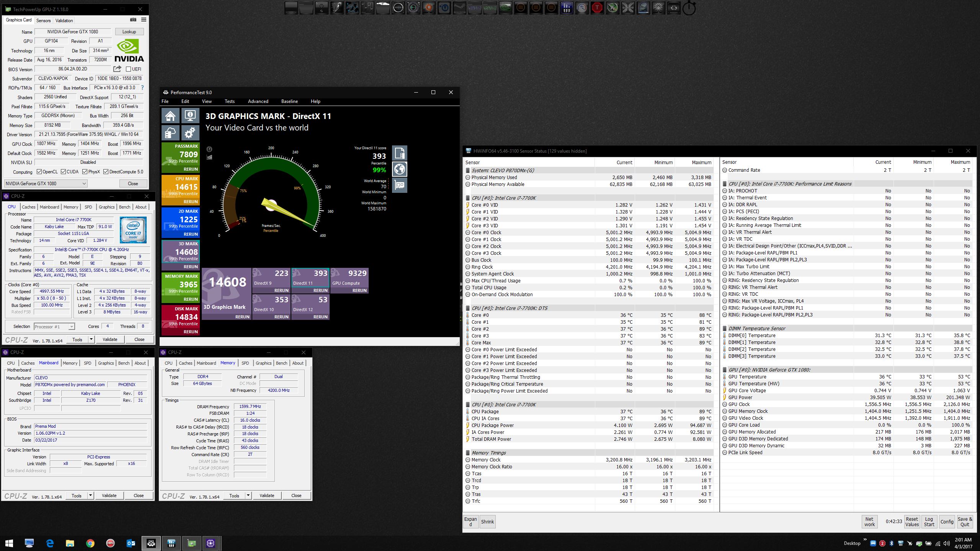
Task: Toggle the PhysX checkbox
Action: click(85, 172)
